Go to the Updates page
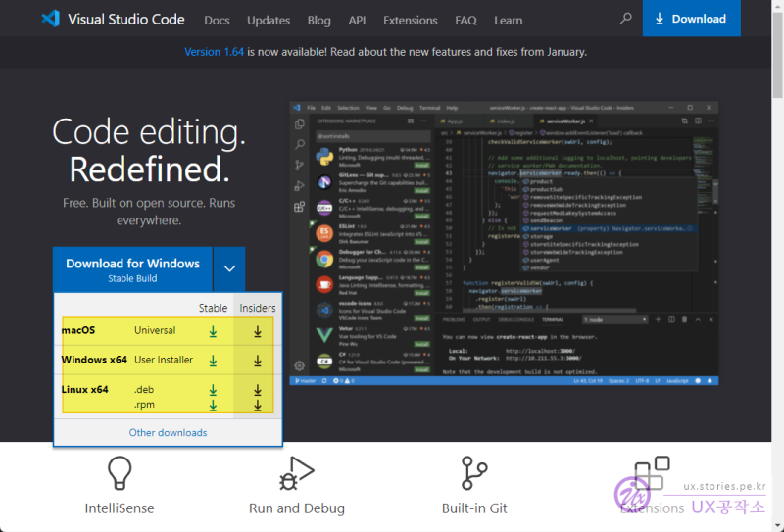Viewport: 784px width, 532px height. click(x=269, y=21)
